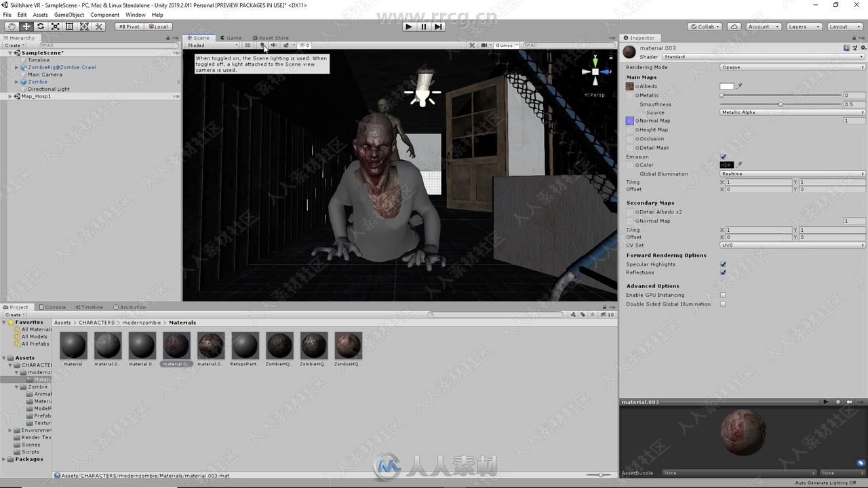Open material preset sliders icon in Inspector
Image resolution: width=868 pixels, height=488 pixels.
coord(854,48)
